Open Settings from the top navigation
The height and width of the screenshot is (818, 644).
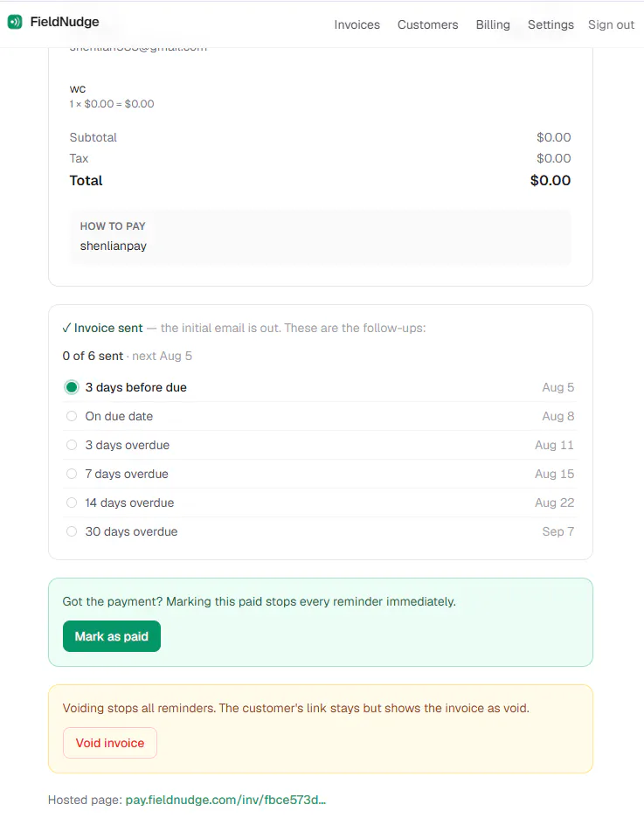[551, 24]
